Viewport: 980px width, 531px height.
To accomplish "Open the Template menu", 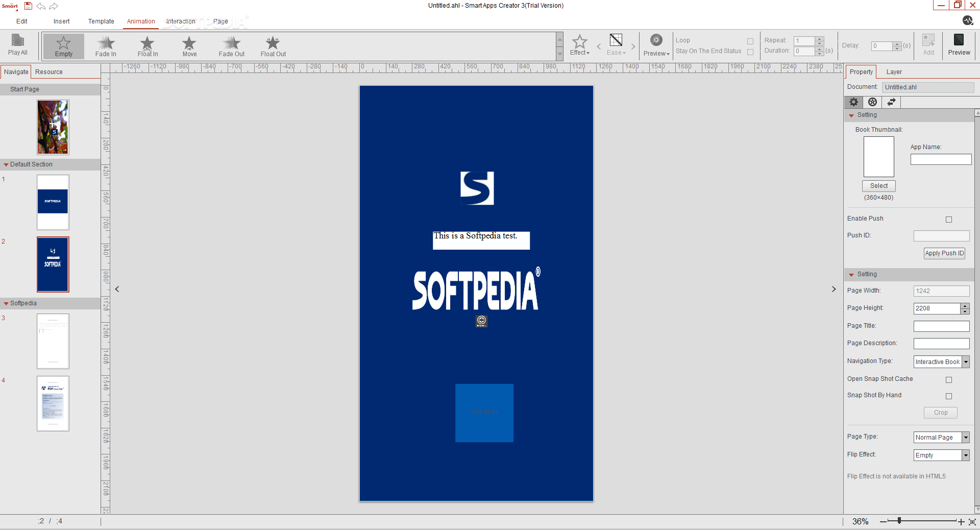I will pyautogui.click(x=101, y=21).
